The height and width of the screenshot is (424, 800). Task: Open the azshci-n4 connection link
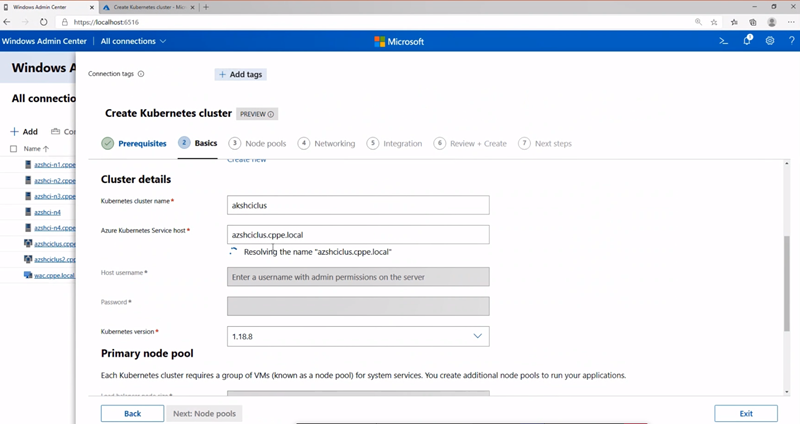[47, 212]
